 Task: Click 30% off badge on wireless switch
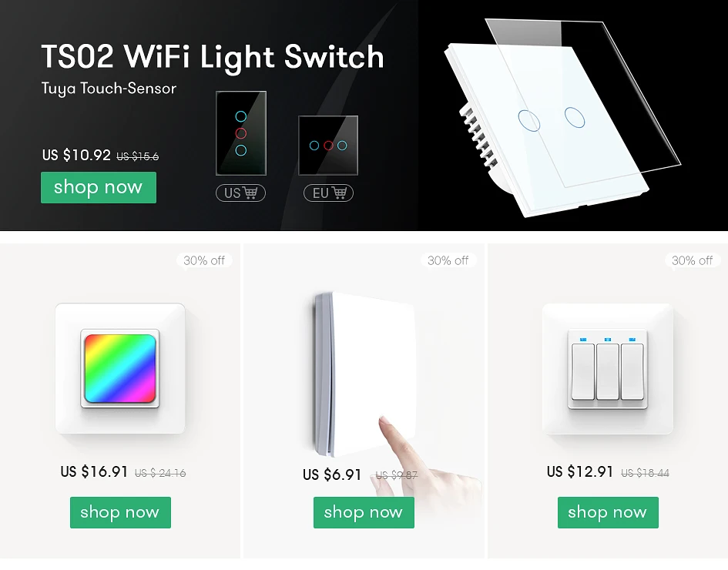point(448,260)
